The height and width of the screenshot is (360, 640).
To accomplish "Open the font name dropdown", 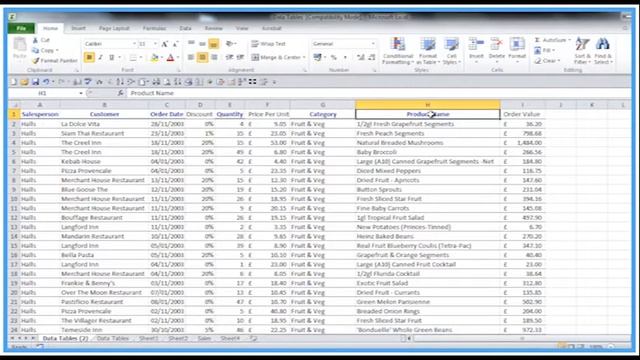I will coord(134,44).
